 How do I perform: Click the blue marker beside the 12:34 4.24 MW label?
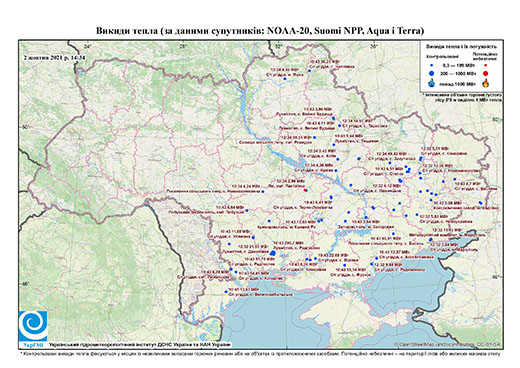(x=263, y=191)
